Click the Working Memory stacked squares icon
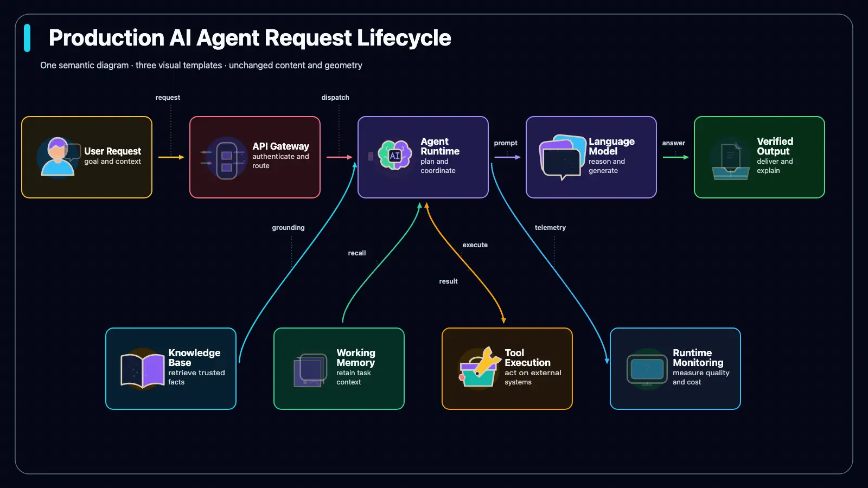The height and width of the screenshot is (488, 868). coord(310,370)
